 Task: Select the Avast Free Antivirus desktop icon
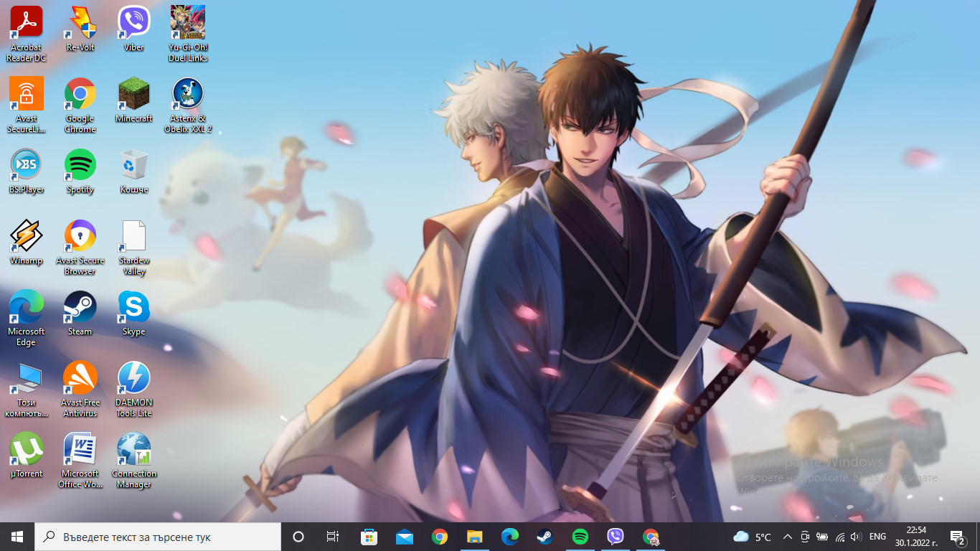point(80,389)
